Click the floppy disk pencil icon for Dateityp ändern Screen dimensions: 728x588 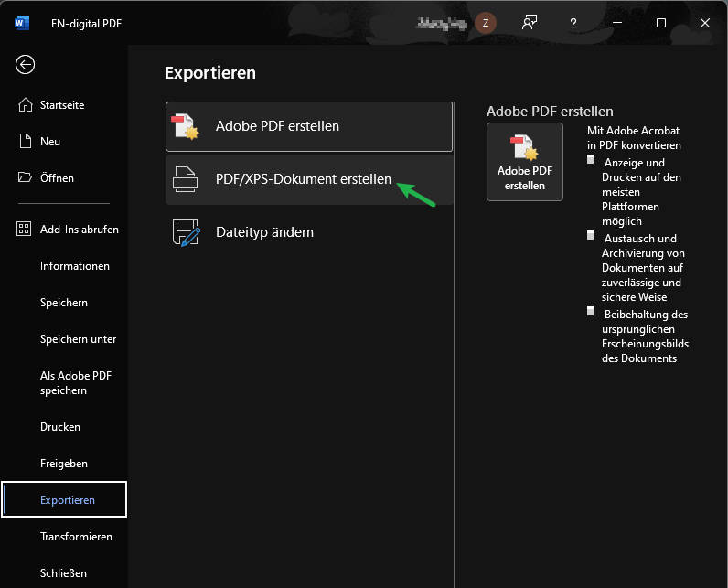tap(187, 232)
